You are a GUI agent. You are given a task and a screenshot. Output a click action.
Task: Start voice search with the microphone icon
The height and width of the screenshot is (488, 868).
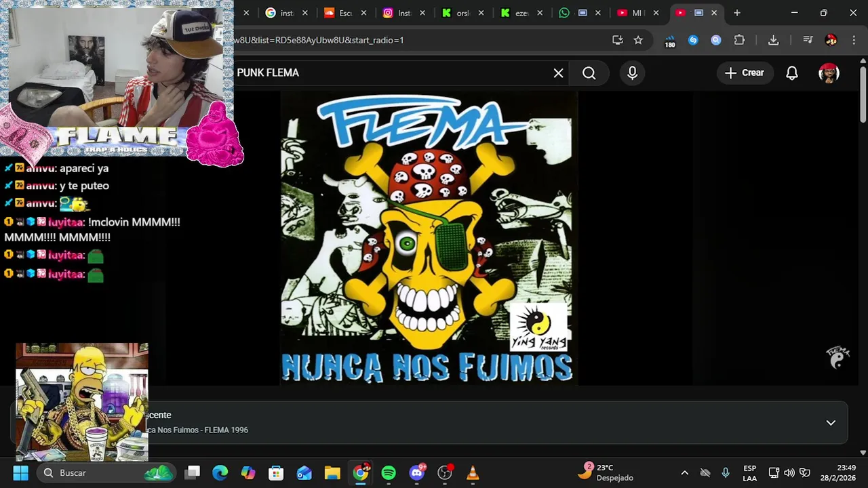point(632,73)
